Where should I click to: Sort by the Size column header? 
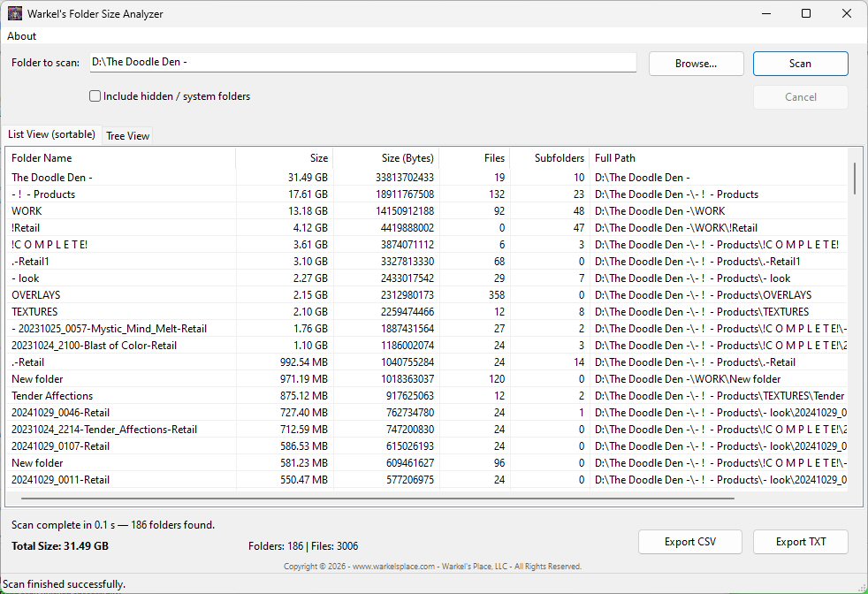tap(285, 158)
